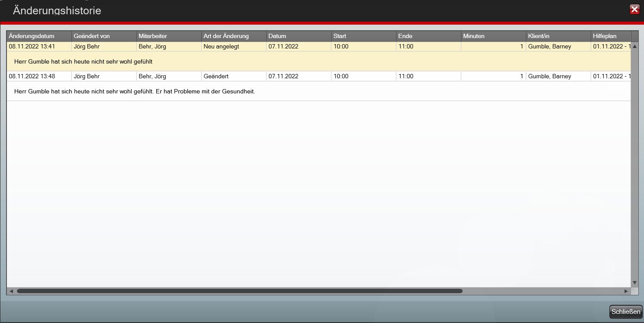The width and height of the screenshot is (644, 323).
Task: Click the Geändert von column header
Action: coord(104,36)
